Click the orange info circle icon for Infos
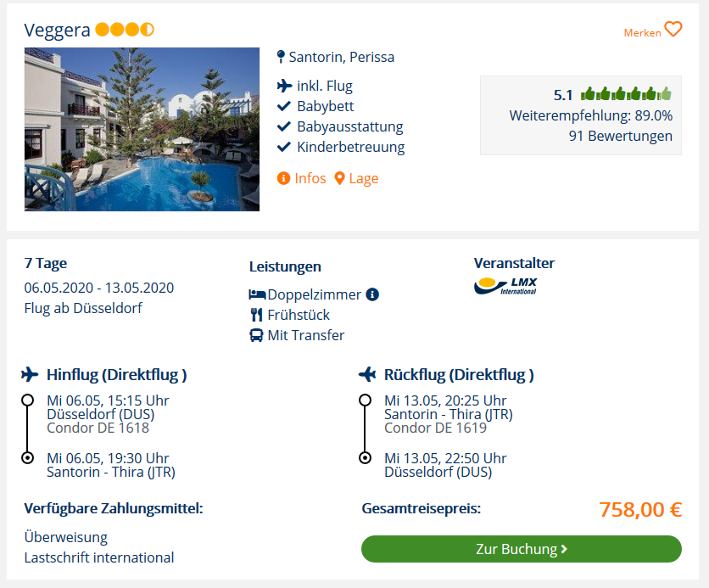This screenshot has height=588, width=709. coord(283,178)
